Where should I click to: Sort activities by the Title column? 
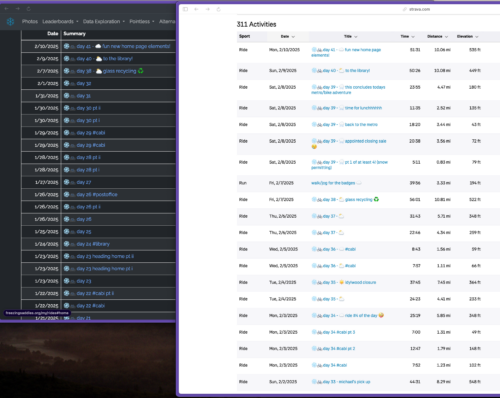[350, 36]
